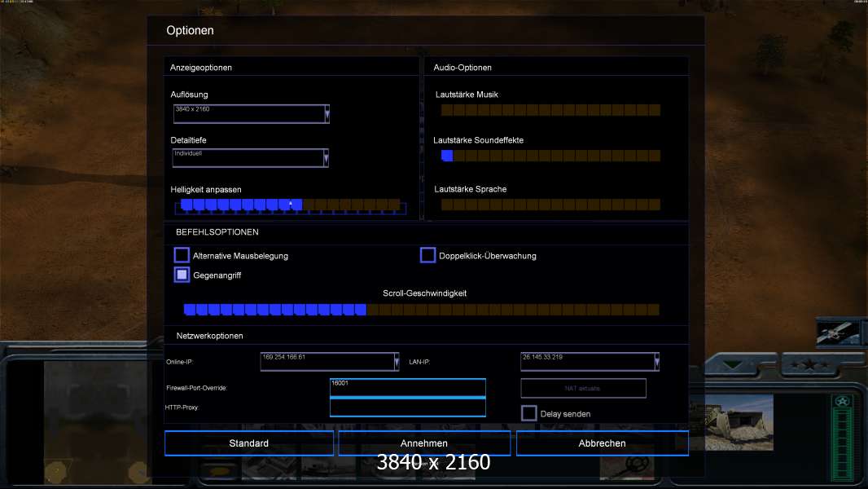Click the BEFEHLSOPTIONEN heading text
The image size is (868, 489).
(217, 232)
